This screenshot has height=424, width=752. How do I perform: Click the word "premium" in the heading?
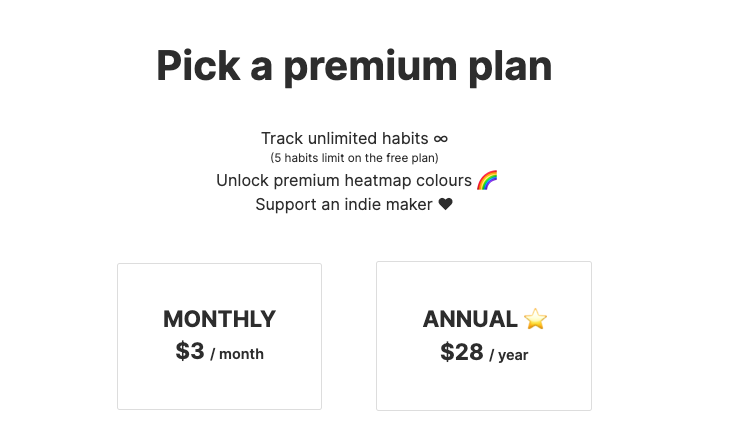point(378,68)
